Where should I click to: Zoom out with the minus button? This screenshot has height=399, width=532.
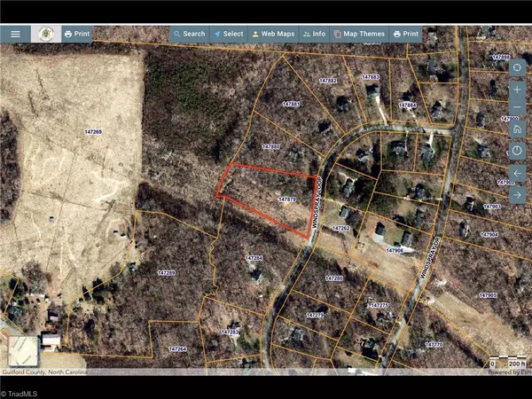[517, 107]
